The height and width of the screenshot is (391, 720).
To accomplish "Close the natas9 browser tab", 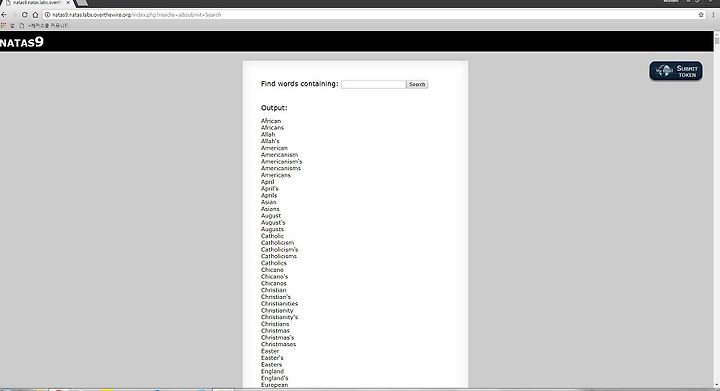I will [68, 3].
